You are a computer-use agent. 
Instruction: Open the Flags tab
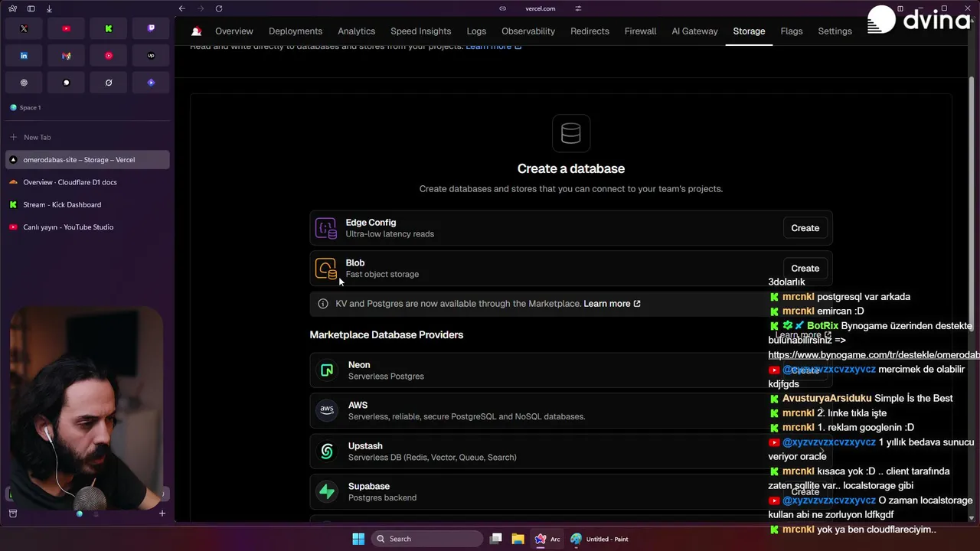click(x=792, y=31)
